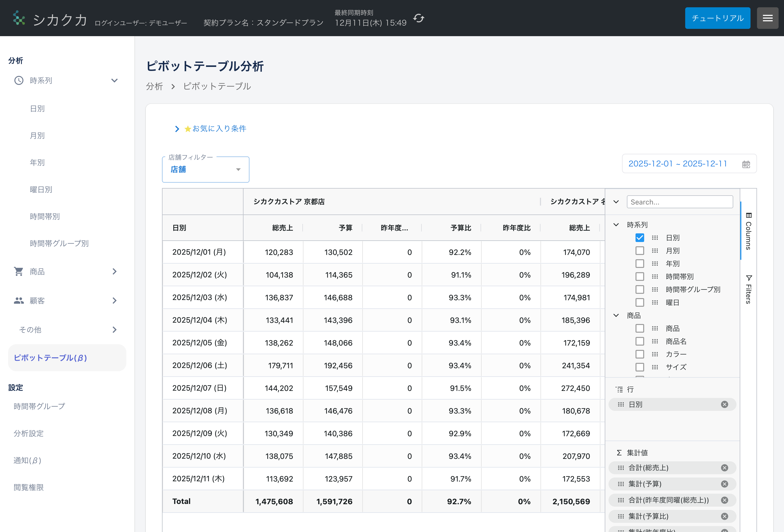Collapse the 時系列 group in columns panel
The image size is (784, 532).
point(616,225)
